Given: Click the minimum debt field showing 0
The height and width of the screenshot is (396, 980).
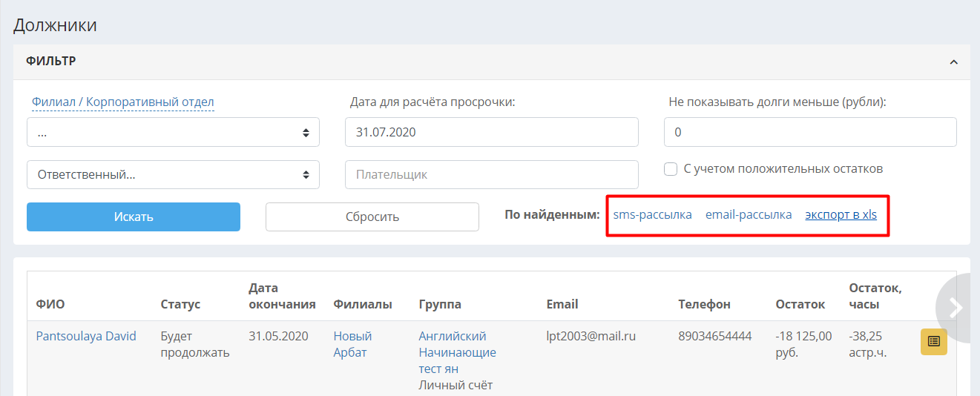Looking at the screenshot, I should [810, 132].
